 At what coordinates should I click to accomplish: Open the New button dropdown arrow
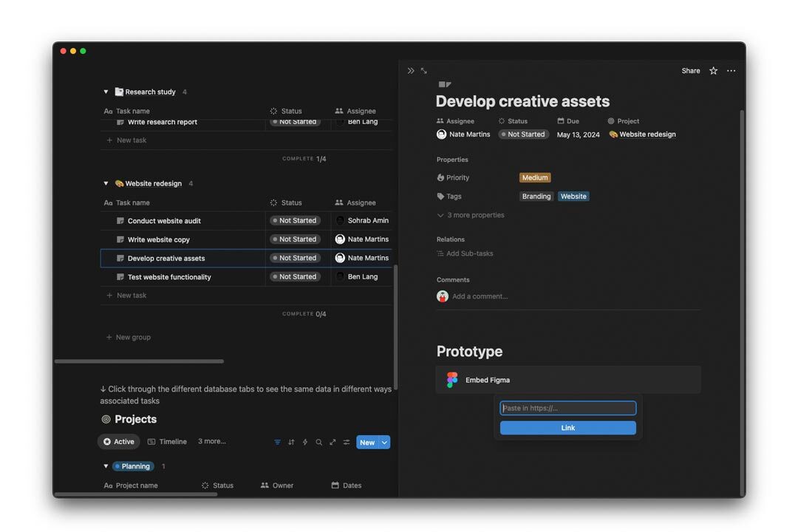pyautogui.click(x=384, y=443)
